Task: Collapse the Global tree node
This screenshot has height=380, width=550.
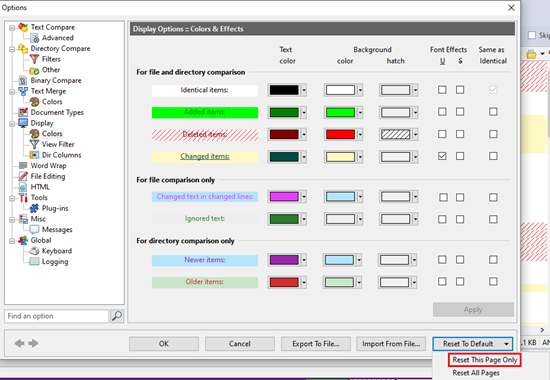Action: pyautogui.click(x=12, y=240)
